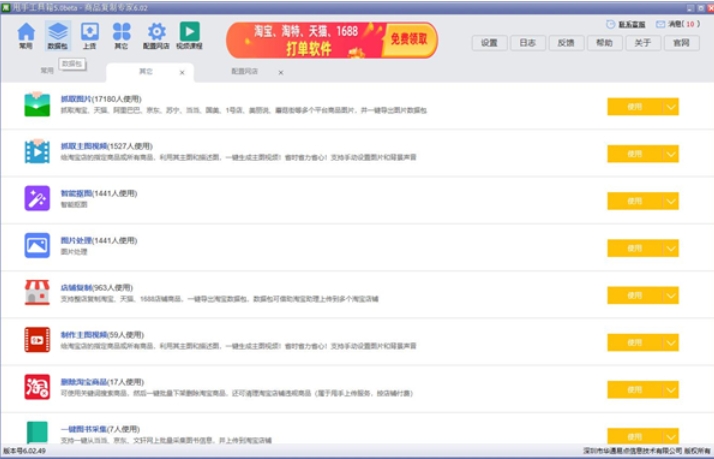This screenshot has height=459, width=714.
Task: Click the 删除淘宝商品 red 淘 icon
Action: tap(37, 387)
